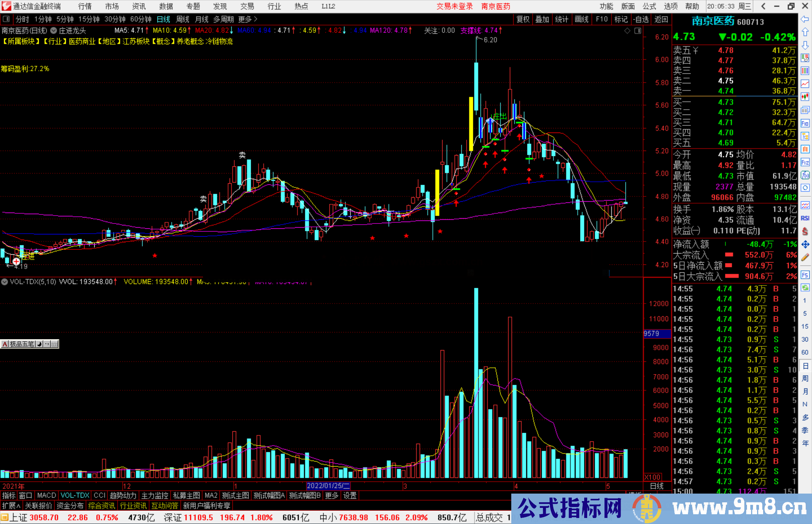The image size is (812, 524).
Task: Click the F10 company info sidebar icon
Action: [805, 123]
